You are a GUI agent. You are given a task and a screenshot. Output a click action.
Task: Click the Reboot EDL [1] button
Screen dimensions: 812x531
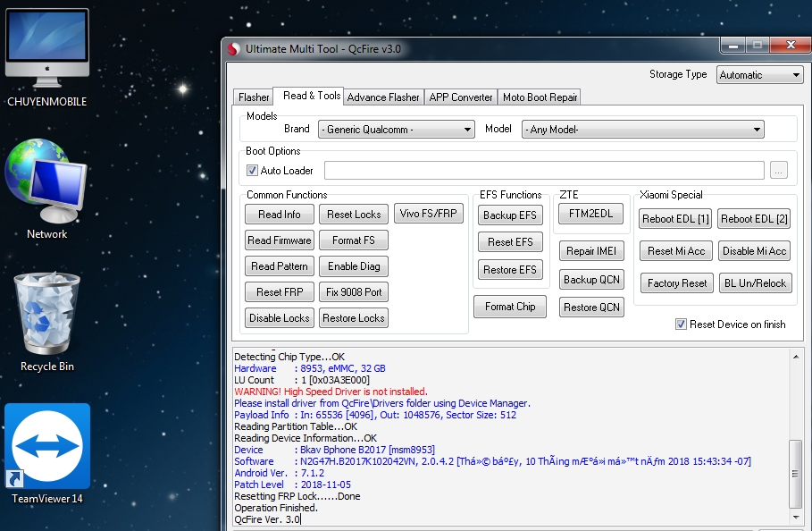point(675,219)
